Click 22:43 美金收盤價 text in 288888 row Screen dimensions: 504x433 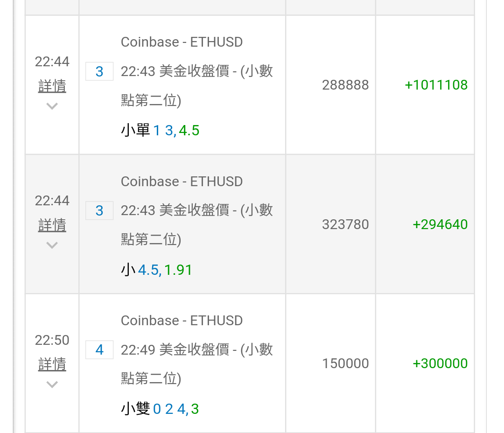tap(197, 86)
